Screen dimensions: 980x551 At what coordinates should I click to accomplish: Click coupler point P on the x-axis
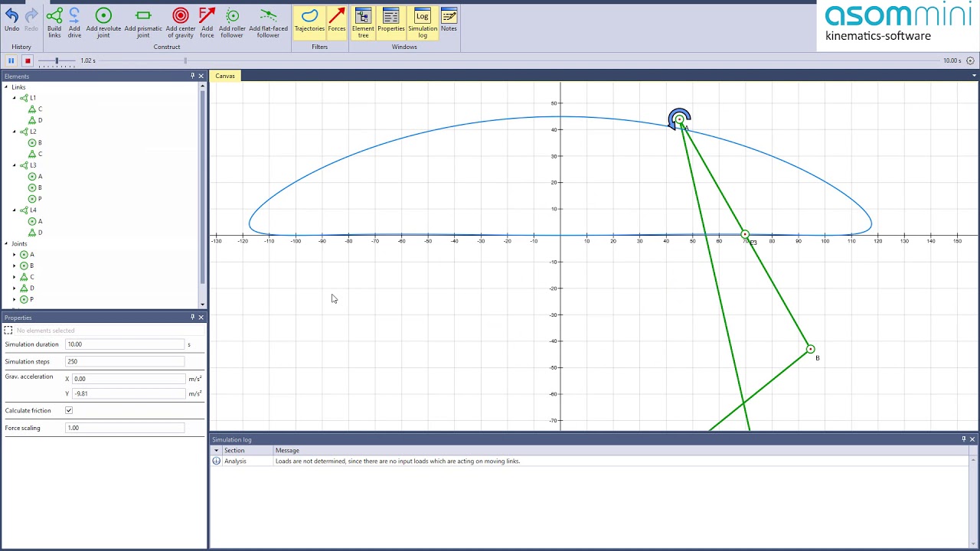point(745,235)
